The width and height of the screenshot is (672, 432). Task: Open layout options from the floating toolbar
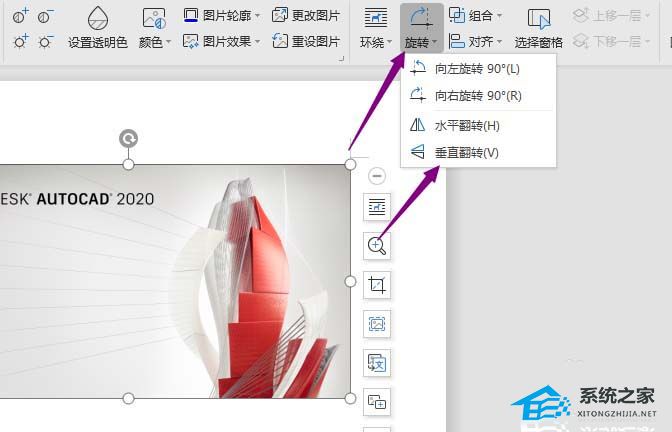[x=377, y=207]
